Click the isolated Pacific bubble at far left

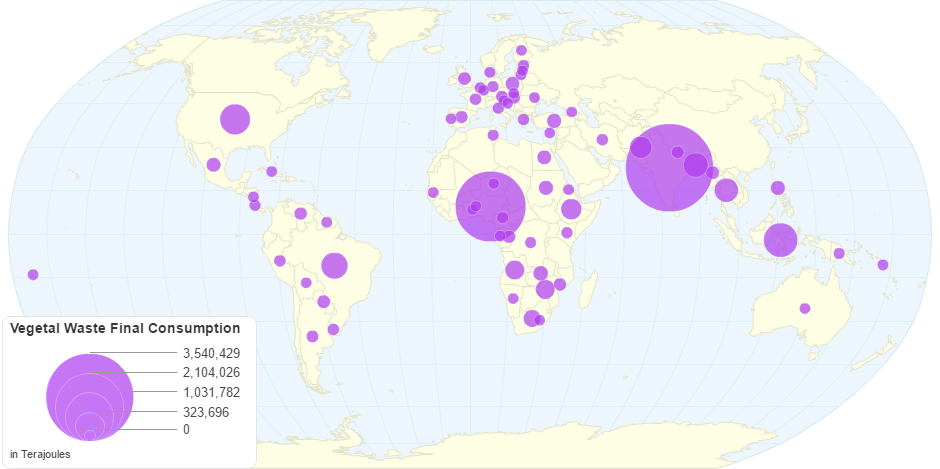33,274
